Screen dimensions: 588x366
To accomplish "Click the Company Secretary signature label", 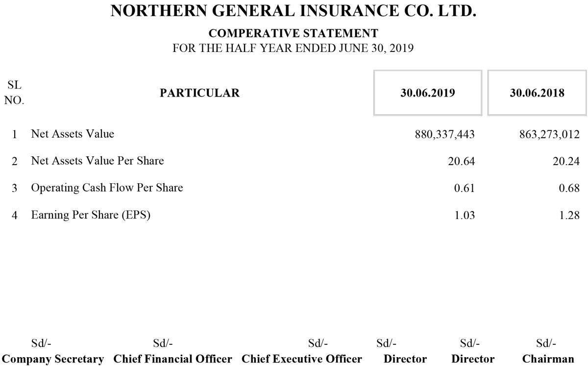I will point(53,359).
